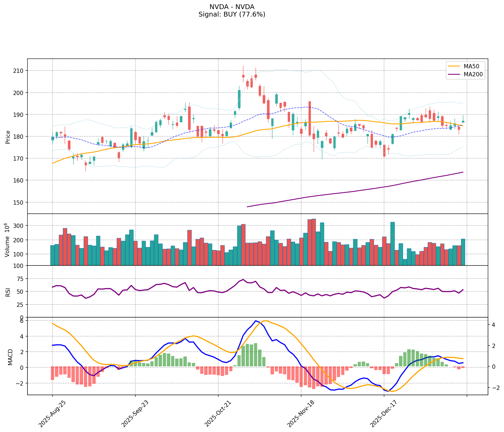
Task: Click the MACD y-axis label
Action: pyautogui.click(x=10, y=357)
